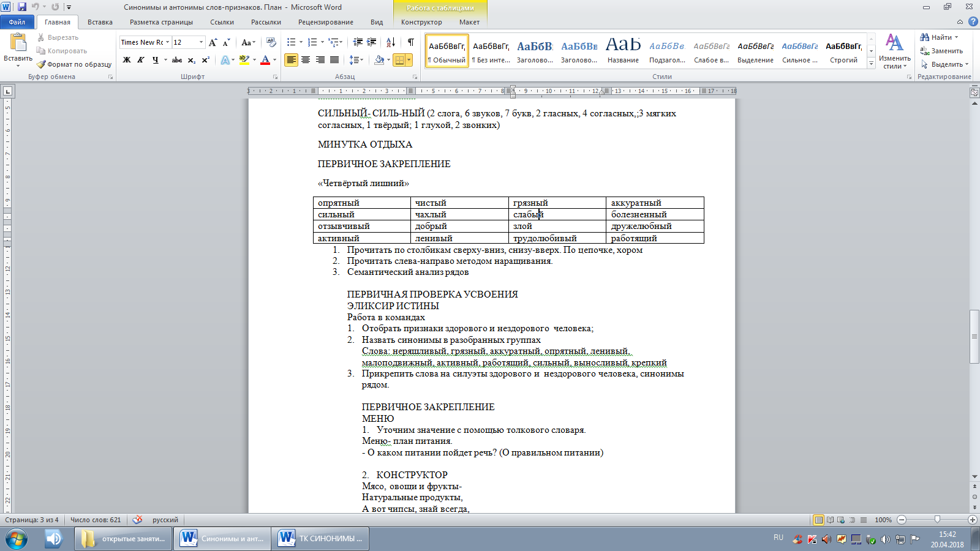Screen dimensions: 980x551
Task: Apply strikethrough text formatting
Action: point(177,60)
